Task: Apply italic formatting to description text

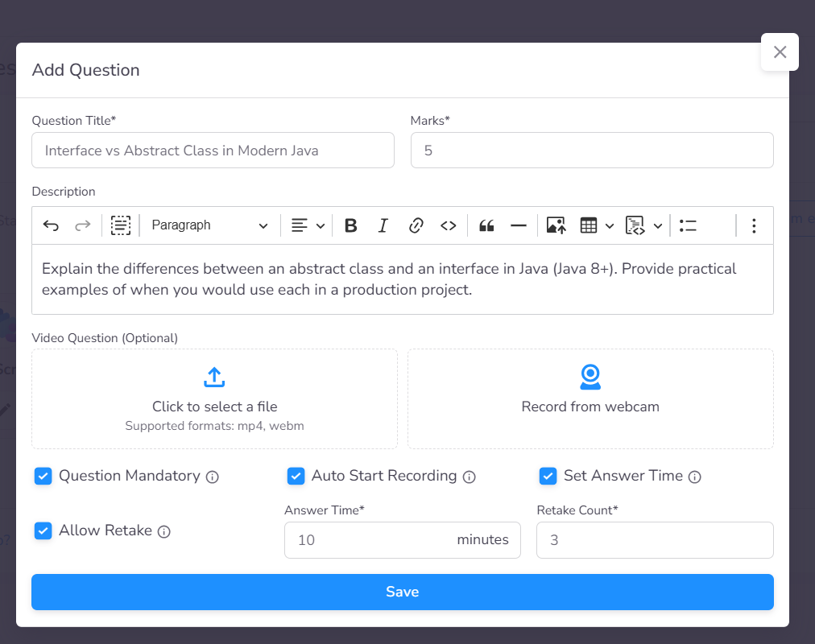Action: point(383,225)
